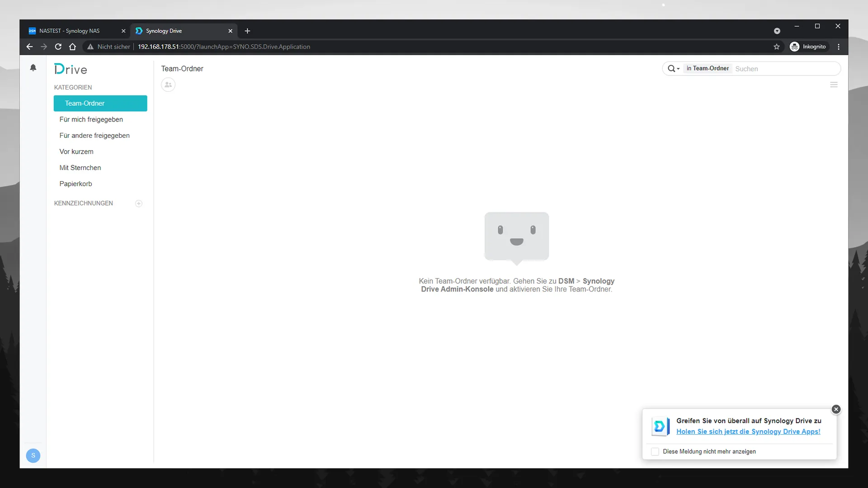Switch to Synology Drive browser tab

[184, 31]
